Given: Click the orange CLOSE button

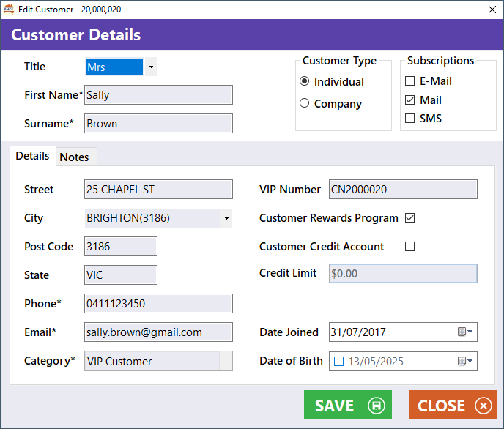Looking at the screenshot, I should [x=453, y=405].
